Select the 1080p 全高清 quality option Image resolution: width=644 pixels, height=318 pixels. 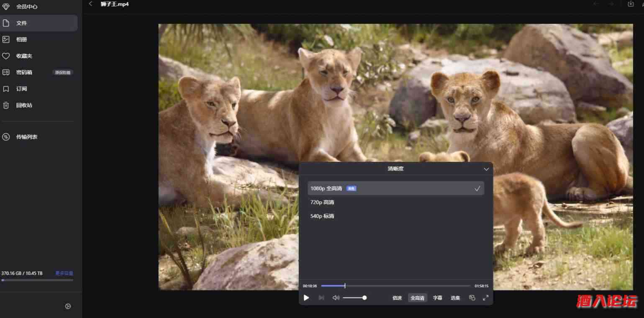tap(395, 188)
